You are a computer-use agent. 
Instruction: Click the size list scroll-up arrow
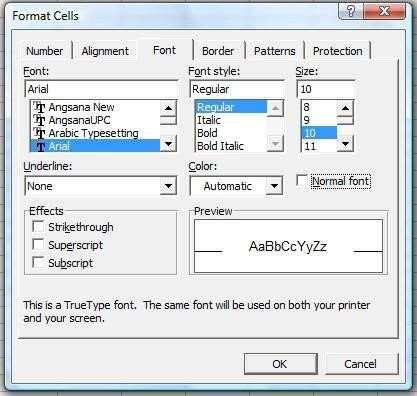(345, 108)
